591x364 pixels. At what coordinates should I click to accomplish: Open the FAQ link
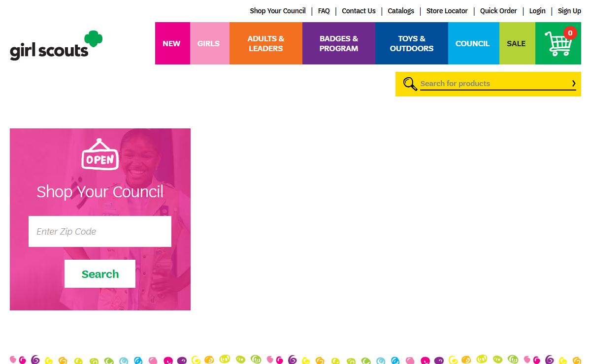pyautogui.click(x=324, y=11)
